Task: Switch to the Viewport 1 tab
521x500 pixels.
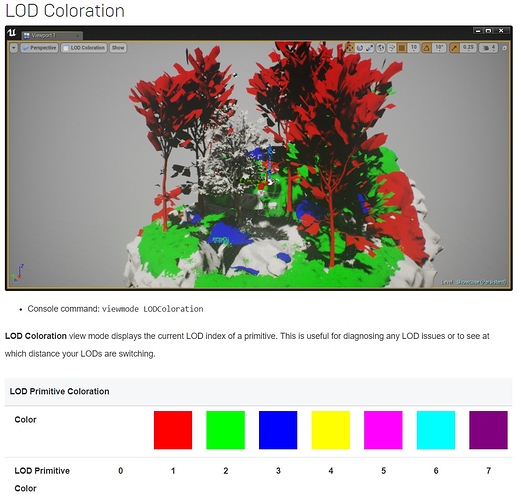Action: 52,35
